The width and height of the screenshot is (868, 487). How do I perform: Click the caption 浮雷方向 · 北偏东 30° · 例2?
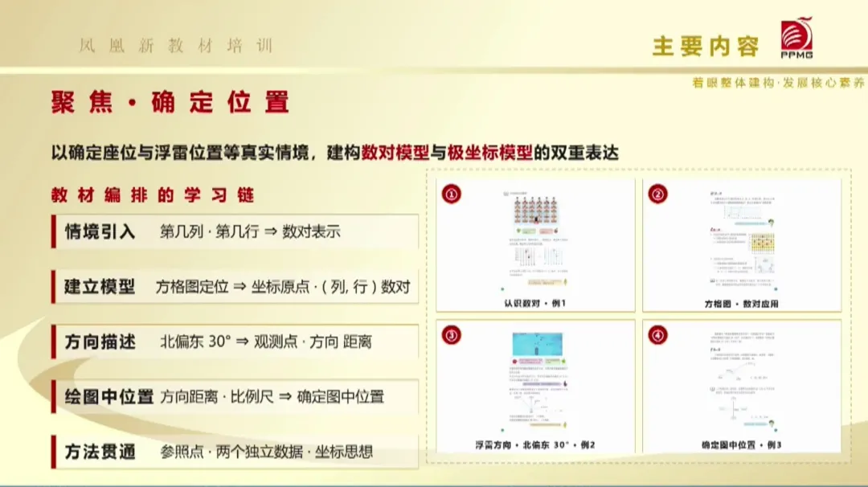click(x=534, y=445)
